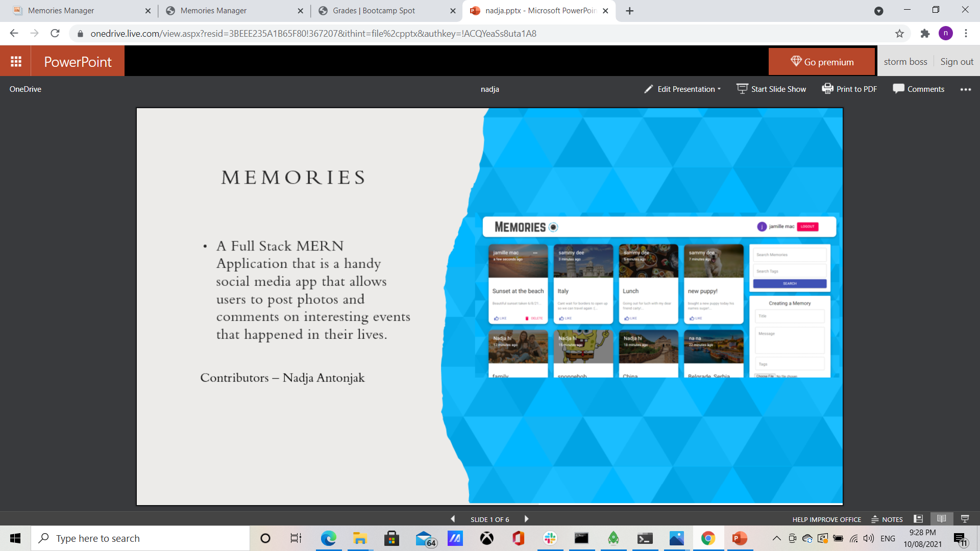Open the more options ellipsis menu
Screen dimensions: 980x551
coord(965,89)
